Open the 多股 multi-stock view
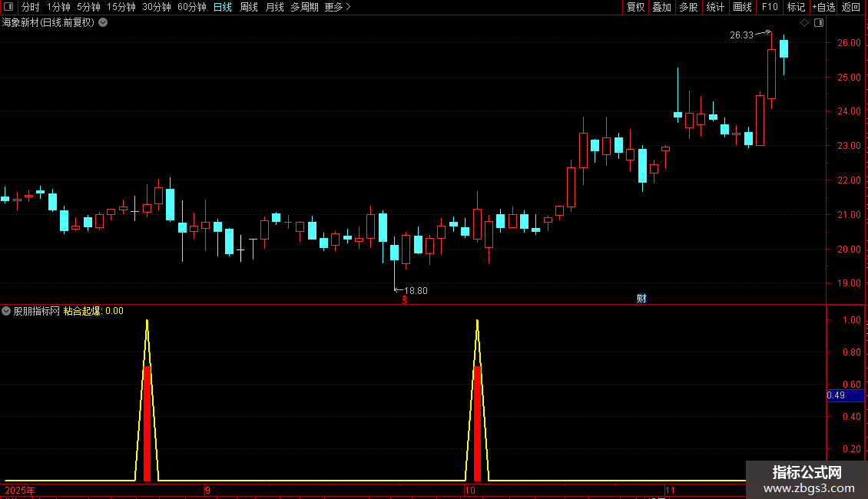Viewport: 868px width, 499px height. (688, 7)
